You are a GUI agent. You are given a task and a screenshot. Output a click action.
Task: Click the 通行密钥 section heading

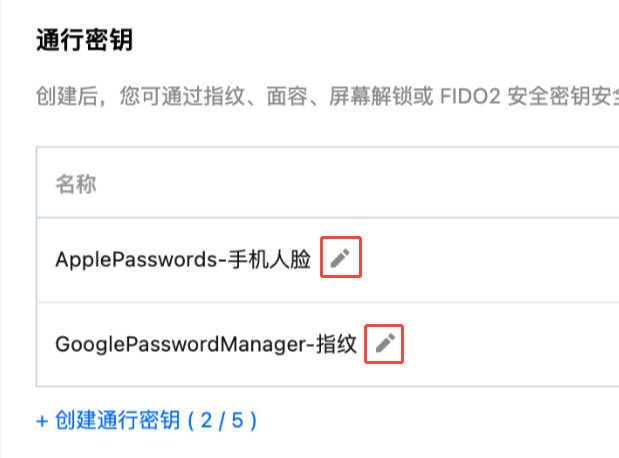[x=84, y=41]
